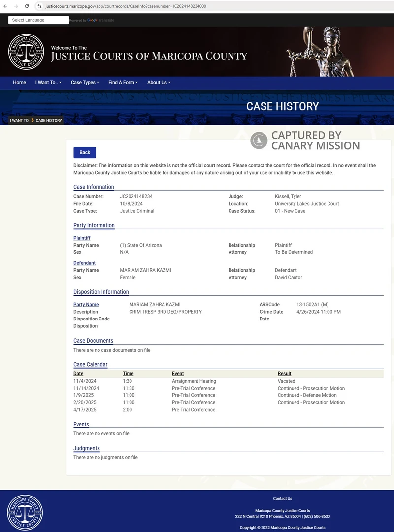The width and height of the screenshot is (394, 532).
Task: Click the 2/20/2025 calendar date
Action: coord(85,402)
